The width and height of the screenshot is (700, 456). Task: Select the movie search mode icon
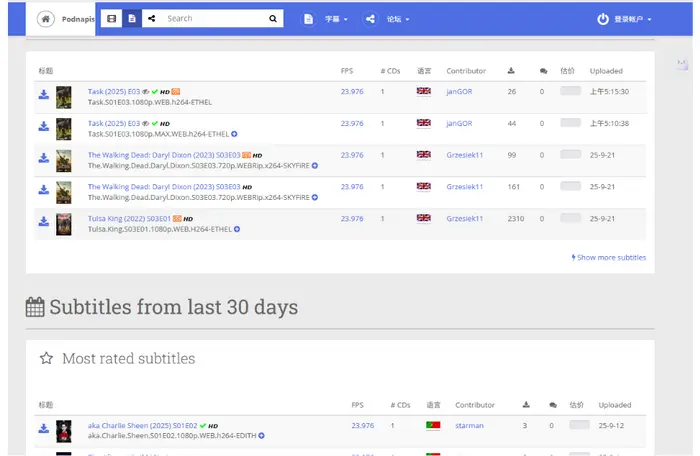pos(111,19)
